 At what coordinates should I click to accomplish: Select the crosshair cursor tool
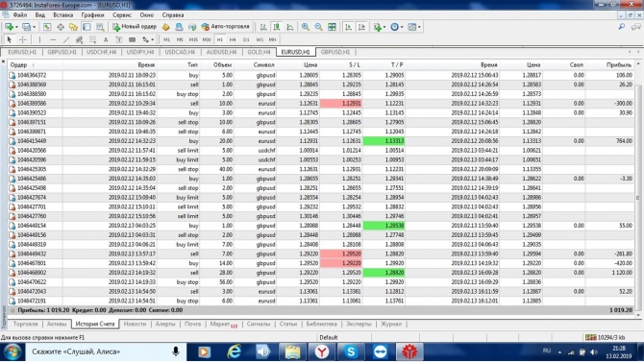(x=23, y=39)
